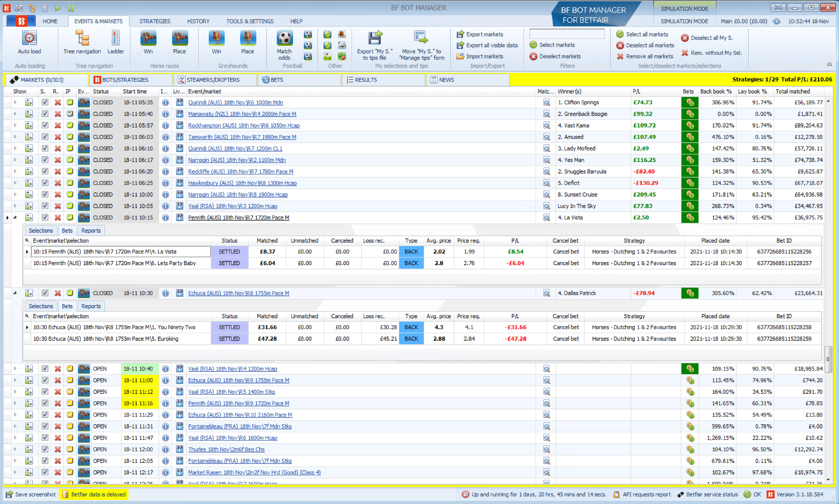This screenshot has width=839, height=504.
Task: Open Hawkesbury (AUS) R8 1300m Hcap link
Action: coord(242,183)
